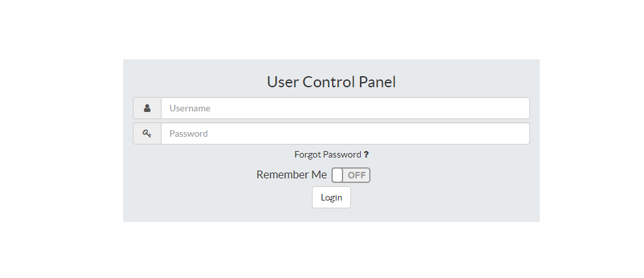The width and height of the screenshot is (644, 278).
Task: Select the person icon addon box
Action: (147, 108)
